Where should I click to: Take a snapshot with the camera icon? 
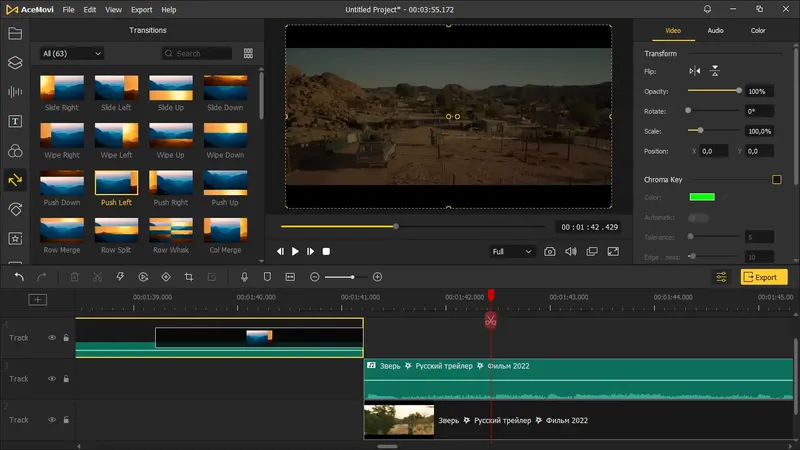click(550, 252)
